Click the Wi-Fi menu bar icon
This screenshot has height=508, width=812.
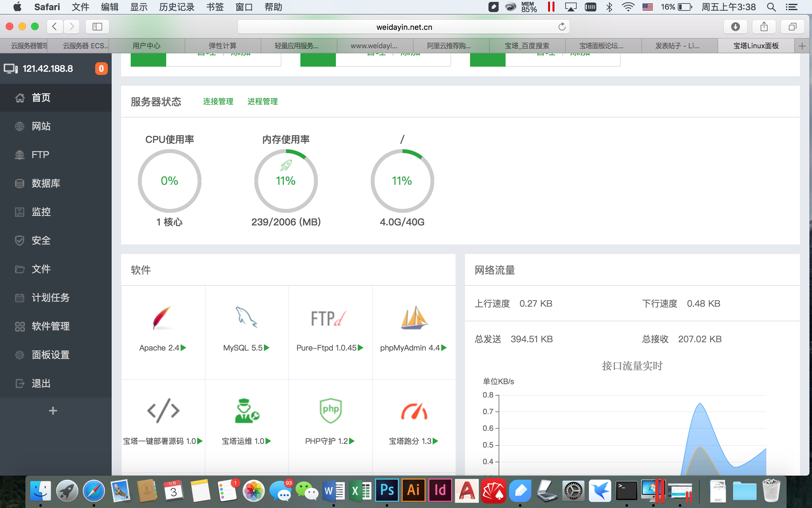(627, 7)
